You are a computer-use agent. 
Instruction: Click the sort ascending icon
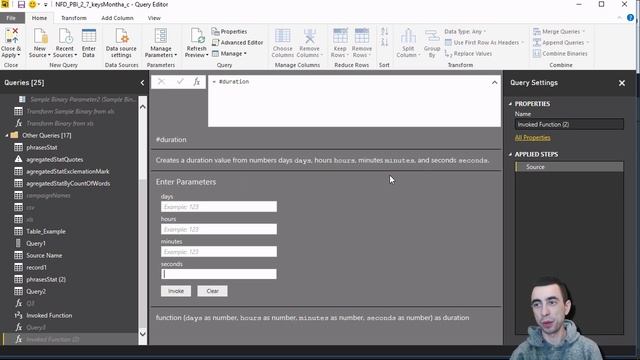(x=384, y=32)
